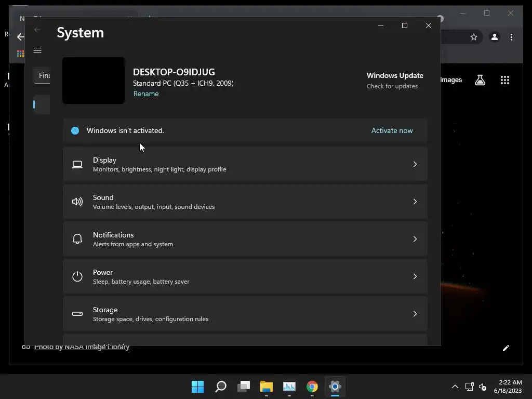The height and width of the screenshot is (399, 532).
Task: Click the Images link in Chrome
Action: [451, 79]
